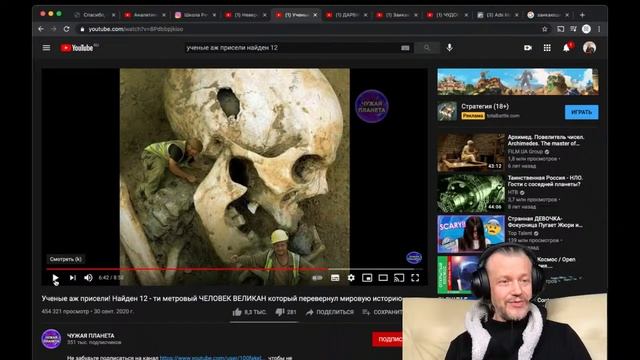
Task: Switch to the Аналитика YouTube tab
Action: pyautogui.click(x=145, y=15)
